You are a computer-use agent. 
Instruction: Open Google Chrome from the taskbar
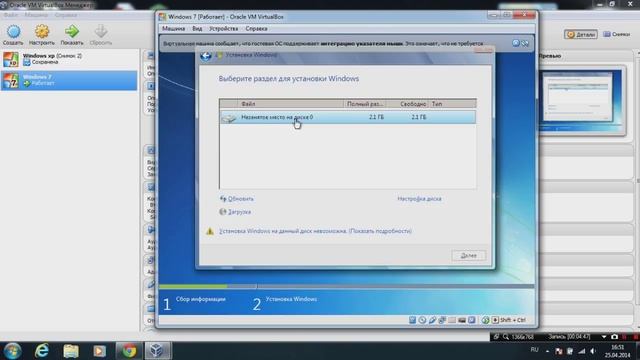pos(129,351)
